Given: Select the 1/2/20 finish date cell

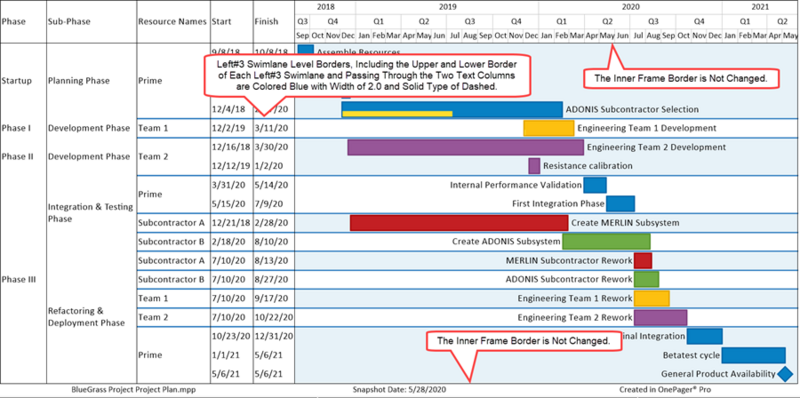Looking at the screenshot, I should click(268, 166).
